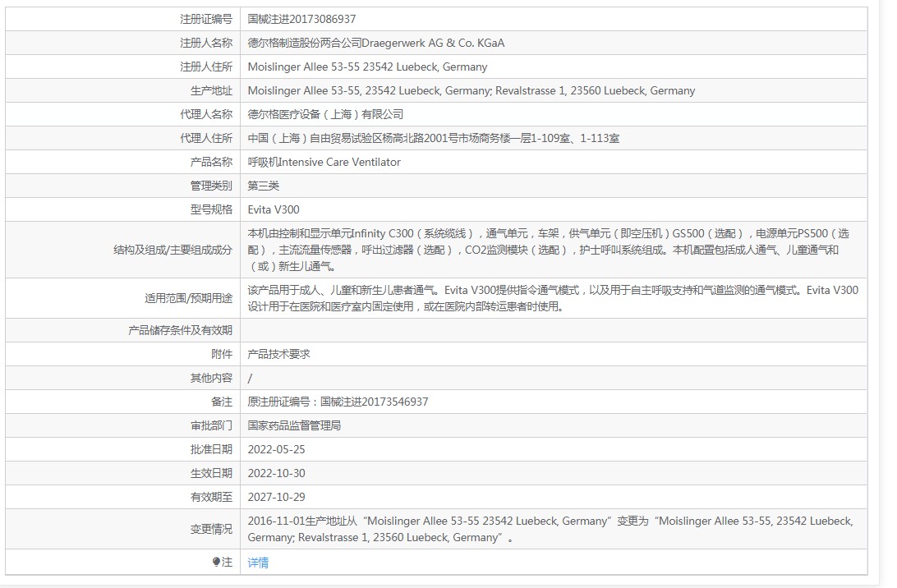The height and width of the screenshot is (588, 897).
Task: Select expiry date 2027-10-29
Action: click(x=276, y=497)
